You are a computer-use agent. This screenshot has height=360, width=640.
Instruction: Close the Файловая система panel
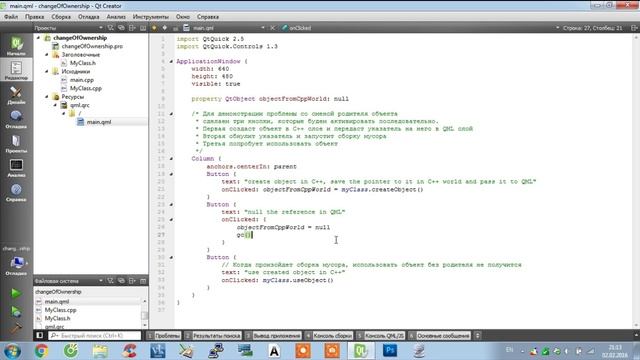coord(143,281)
